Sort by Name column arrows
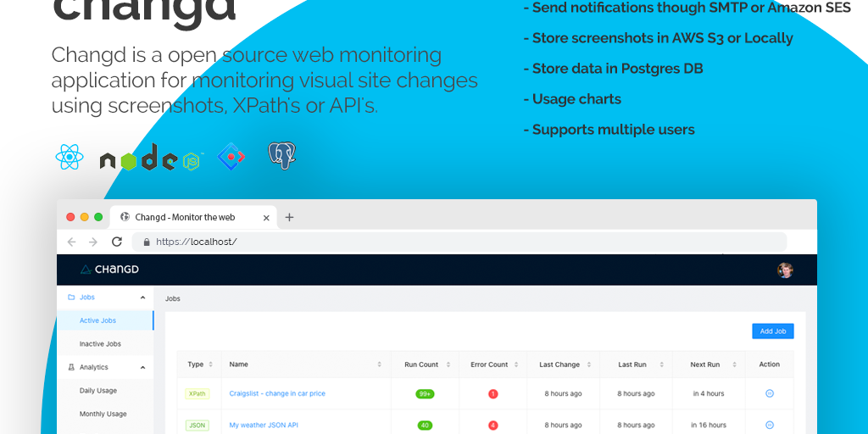Image resolution: width=868 pixels, height=434 pixels. 379,364
